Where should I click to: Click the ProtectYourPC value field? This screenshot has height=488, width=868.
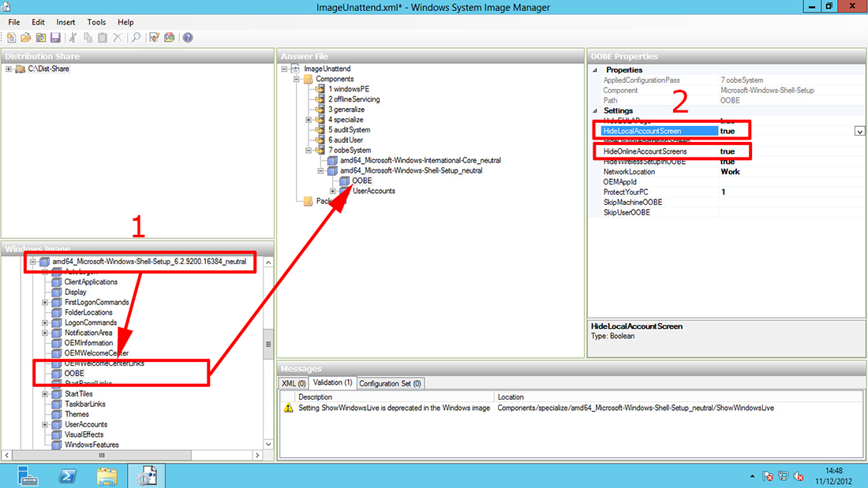[791, 192]
